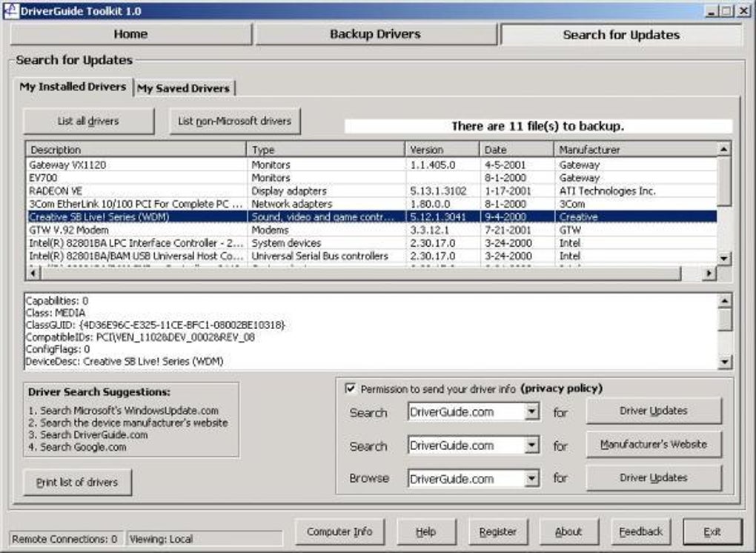Click the driver list horizontal scrollbar thumb
Screen dimensions: 756x553
pos(361,274)
